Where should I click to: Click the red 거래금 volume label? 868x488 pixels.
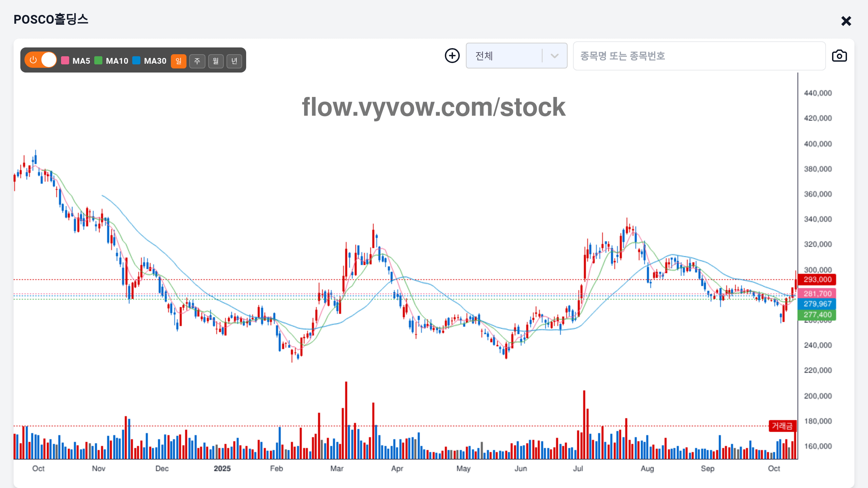pos(782,426)
